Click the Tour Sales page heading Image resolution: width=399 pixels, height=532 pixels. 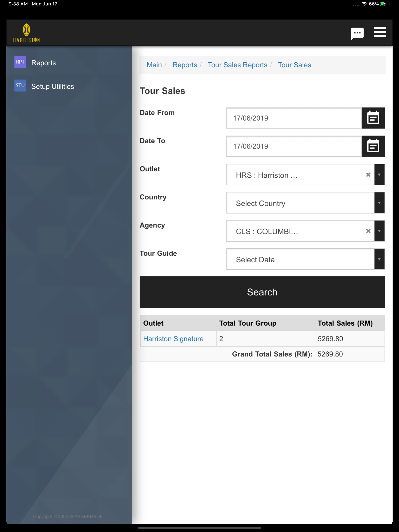[162, 91]
